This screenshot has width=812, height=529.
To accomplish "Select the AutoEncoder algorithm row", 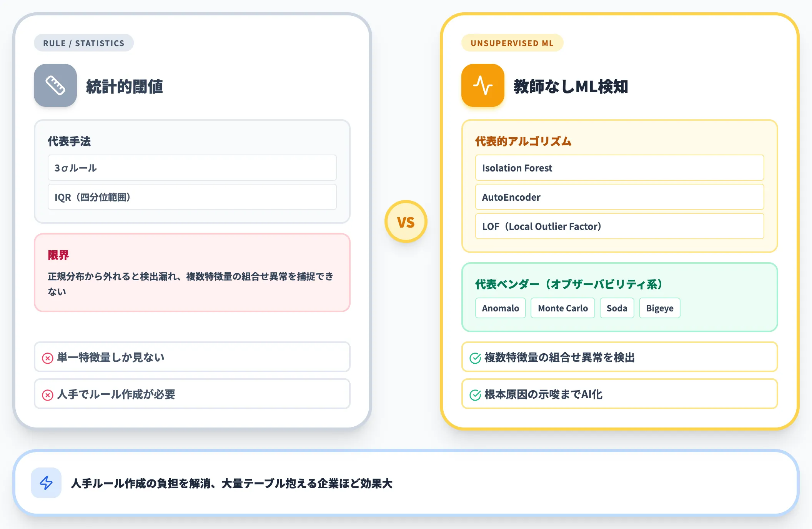I will click(x=620, y=197).
